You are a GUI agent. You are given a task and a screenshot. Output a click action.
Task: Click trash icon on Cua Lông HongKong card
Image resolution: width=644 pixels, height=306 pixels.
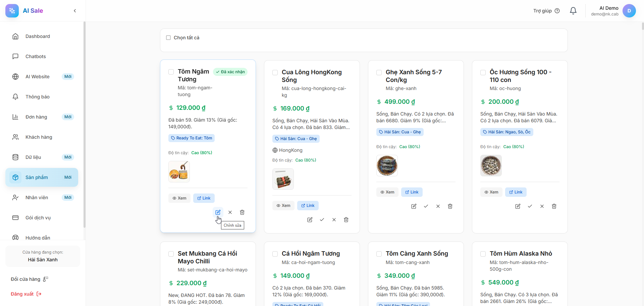346,220
